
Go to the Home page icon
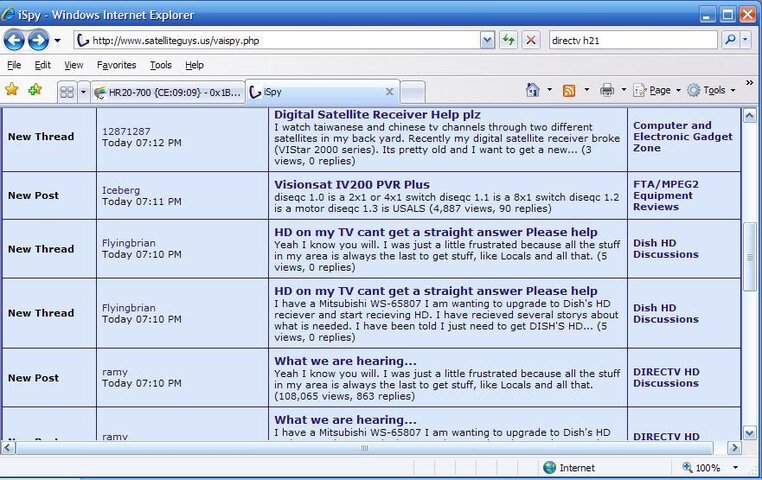(x=533, y=90)
